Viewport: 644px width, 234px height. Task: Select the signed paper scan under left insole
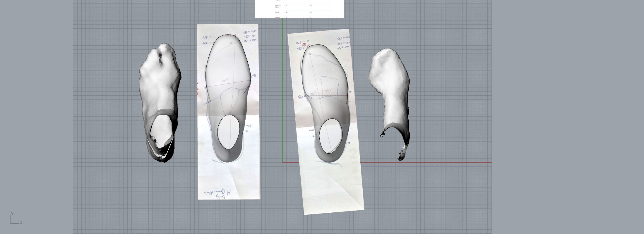[x=229, y=181]
